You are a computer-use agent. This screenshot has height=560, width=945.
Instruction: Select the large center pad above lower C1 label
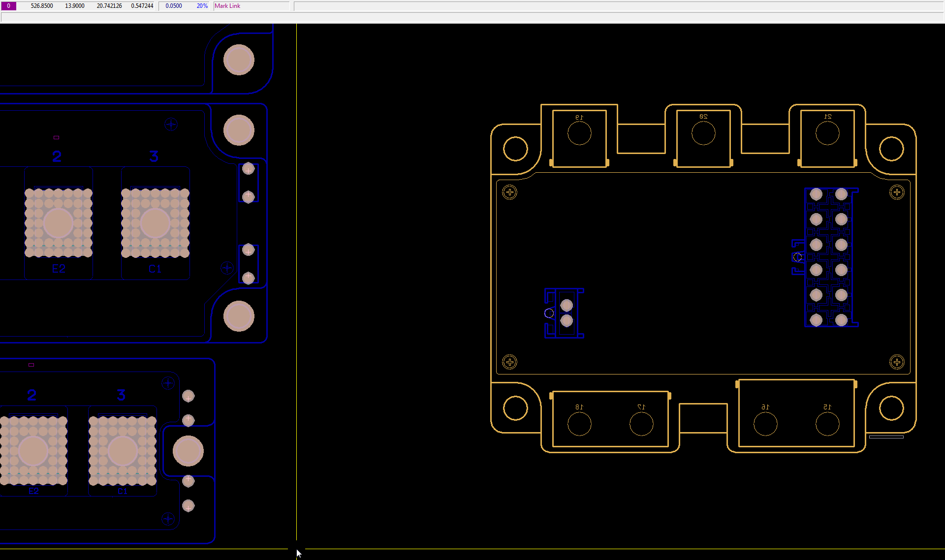122,451
